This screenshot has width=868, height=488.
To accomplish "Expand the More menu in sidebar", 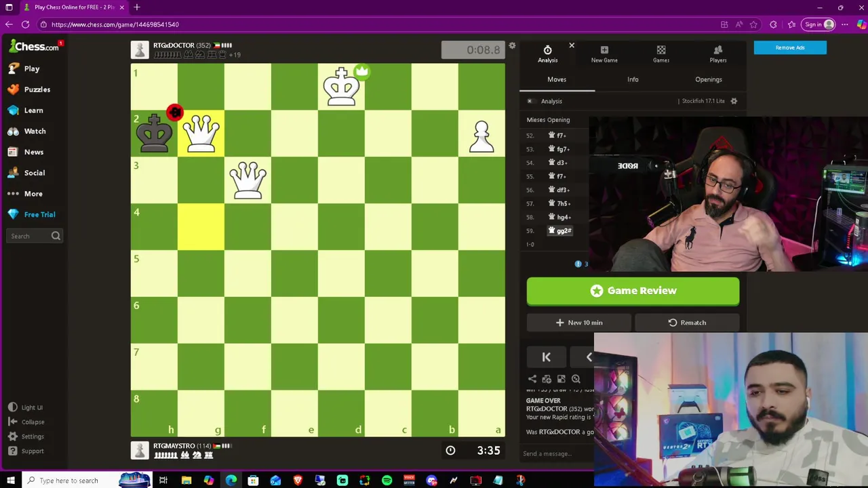I will [25, 194].
